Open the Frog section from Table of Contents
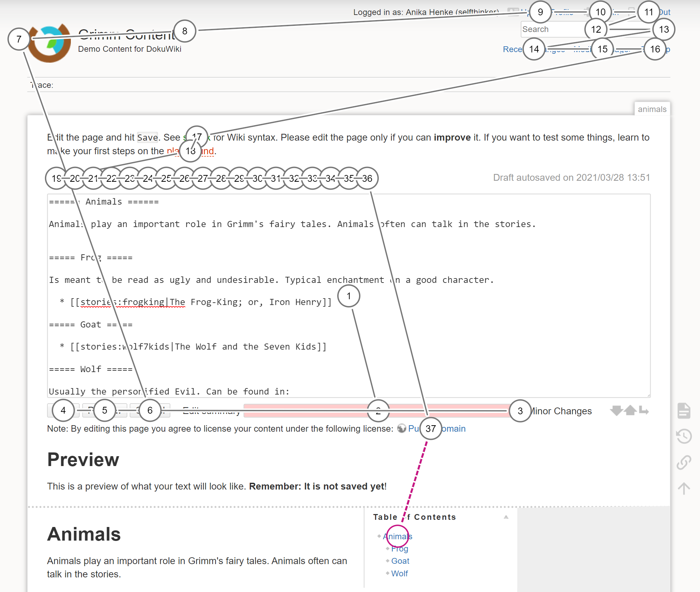 pyautogui.click(x=400, y=548)
